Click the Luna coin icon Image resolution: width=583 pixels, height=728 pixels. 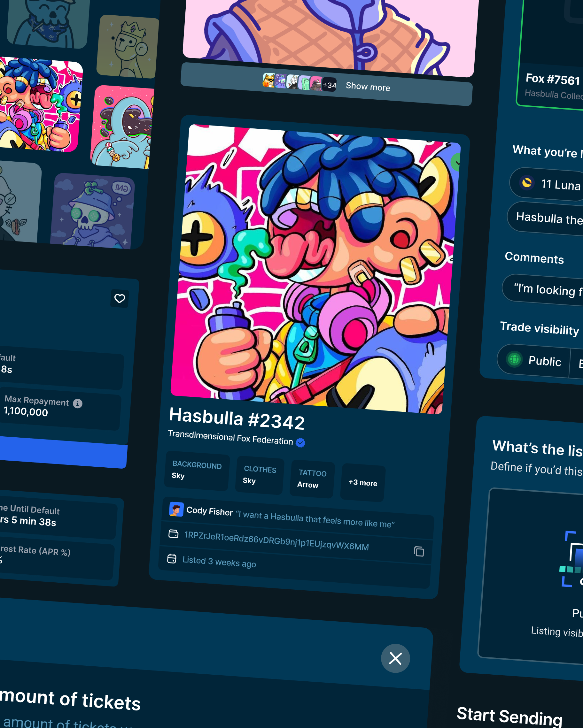(x=527, y=183)
